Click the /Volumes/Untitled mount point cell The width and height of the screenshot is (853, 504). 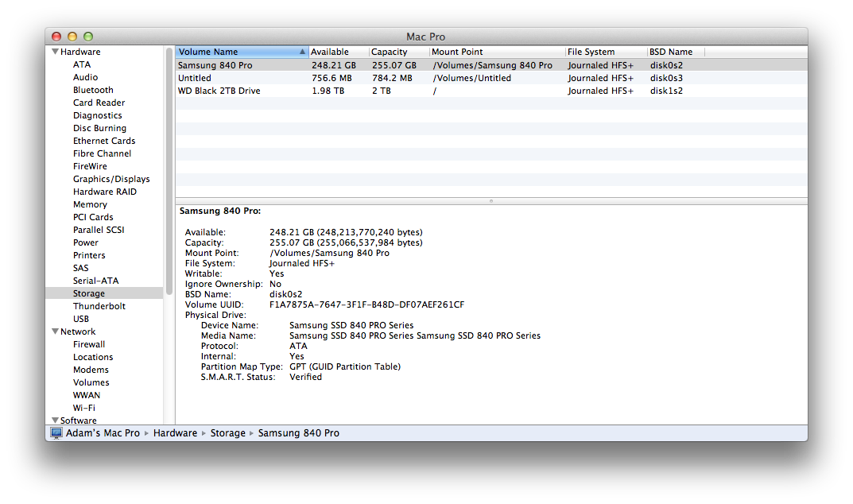[471, 78]
